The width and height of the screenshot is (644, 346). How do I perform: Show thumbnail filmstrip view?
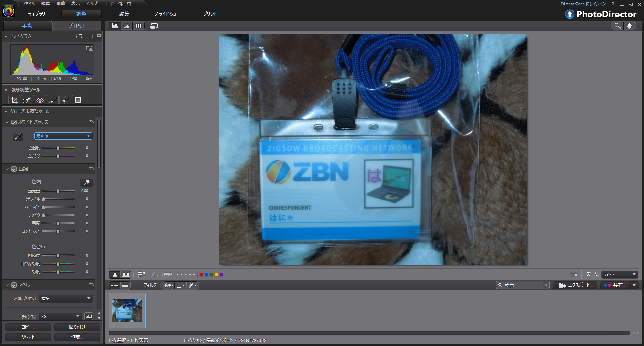point(115,285)
